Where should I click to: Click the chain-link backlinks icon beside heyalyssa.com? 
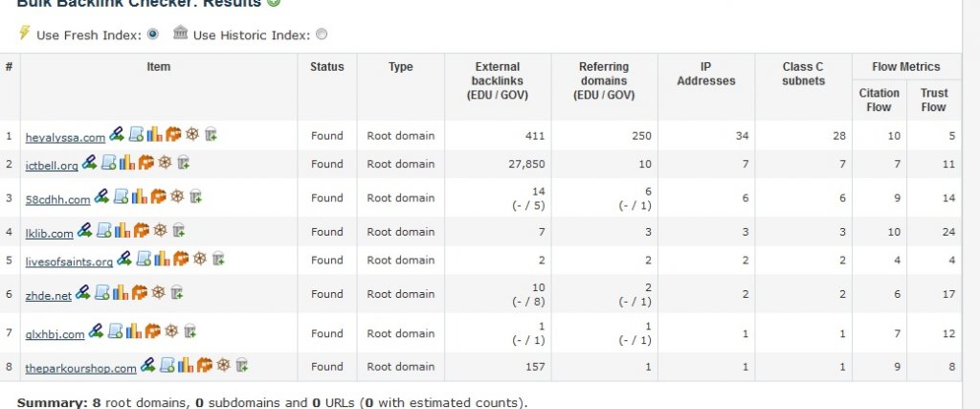116,134
